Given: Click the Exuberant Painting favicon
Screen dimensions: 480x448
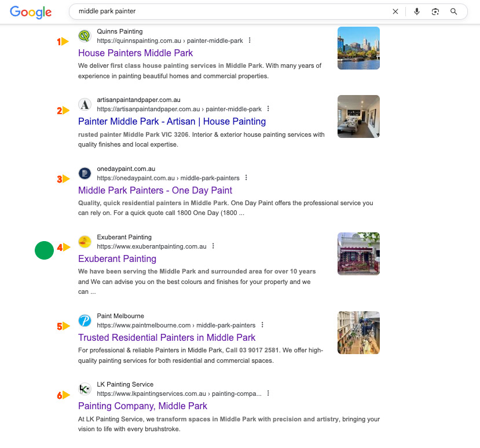Looking at the screenshot, I should pos(85,242).
